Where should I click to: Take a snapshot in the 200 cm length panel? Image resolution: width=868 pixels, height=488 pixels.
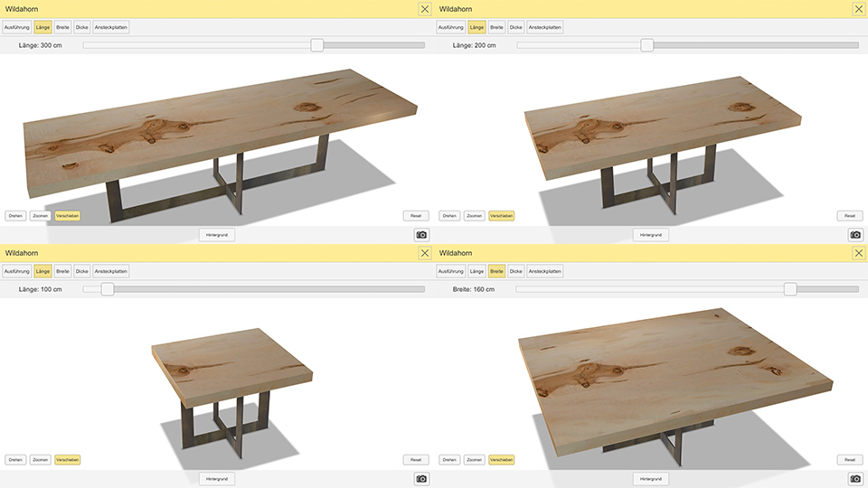855,235
